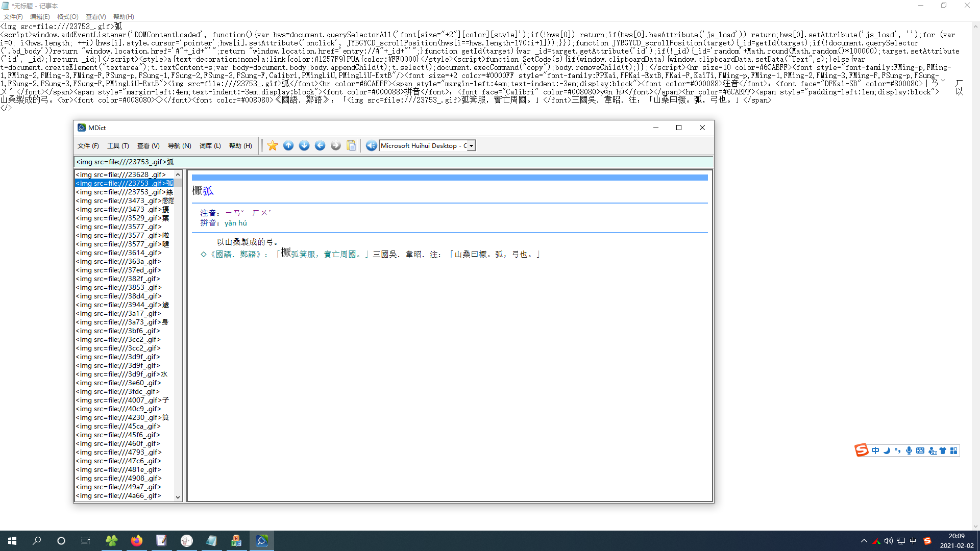980x551 pixels.
Task: Open MDict 词库 (L) menu
Action: [210, 146]
